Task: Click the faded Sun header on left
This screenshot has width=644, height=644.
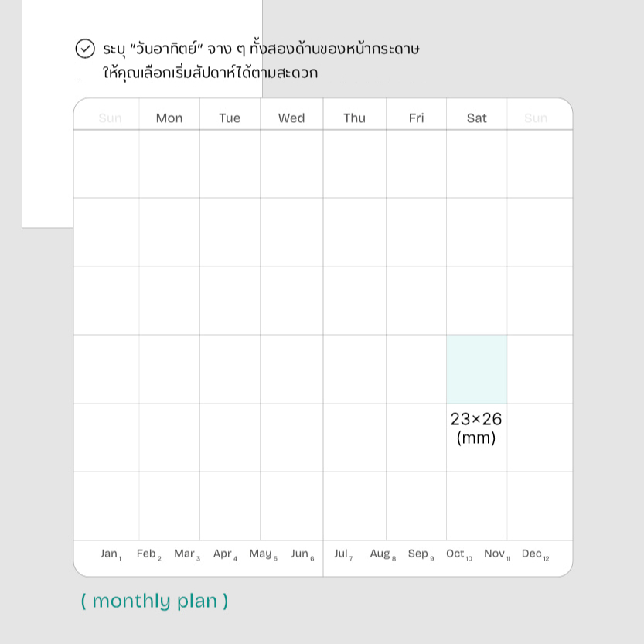Action: click(110, 118)
